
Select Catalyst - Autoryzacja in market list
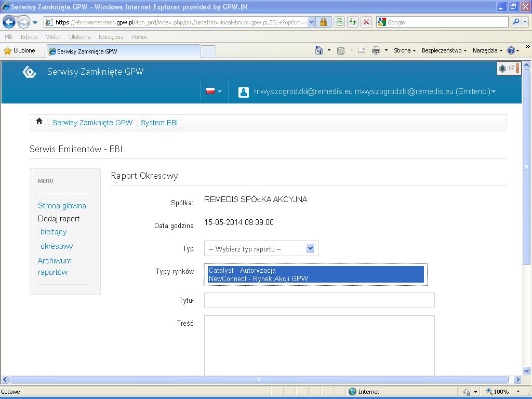315,270
